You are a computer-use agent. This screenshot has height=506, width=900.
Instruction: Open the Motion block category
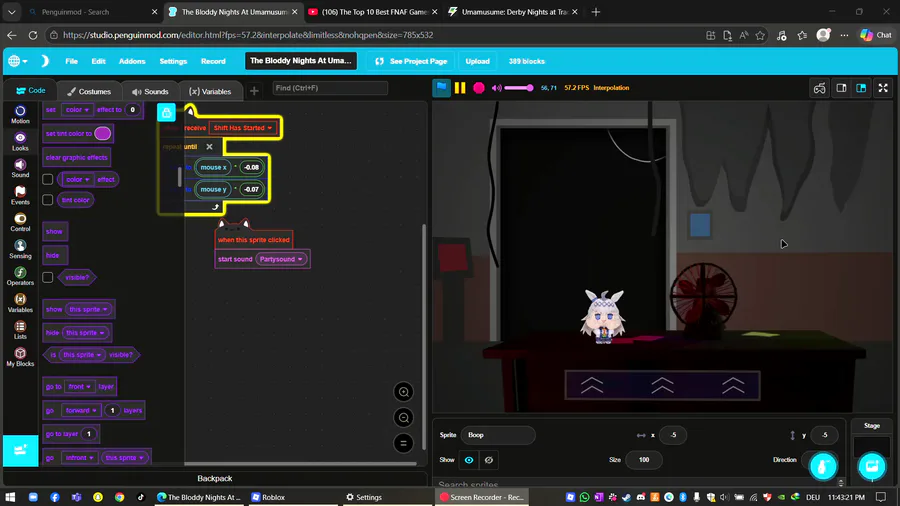click(20, 114)
